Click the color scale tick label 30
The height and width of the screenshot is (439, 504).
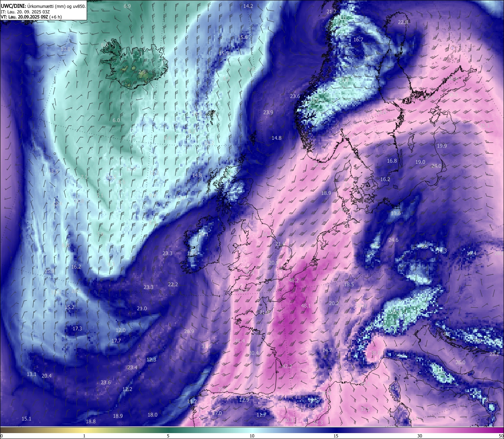[420, 436]
